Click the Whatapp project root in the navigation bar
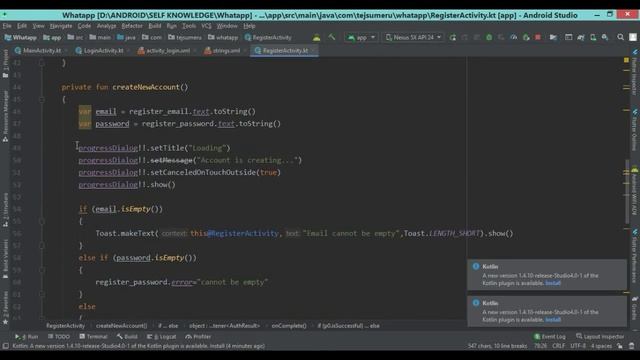 20,38
